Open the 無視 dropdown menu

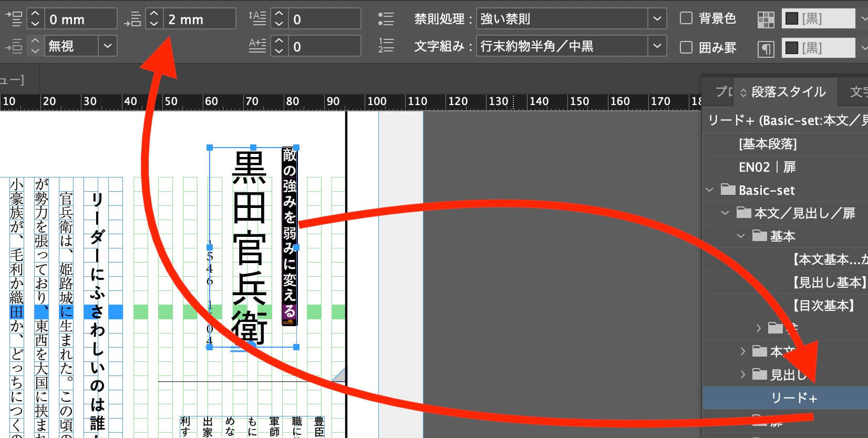108,46
